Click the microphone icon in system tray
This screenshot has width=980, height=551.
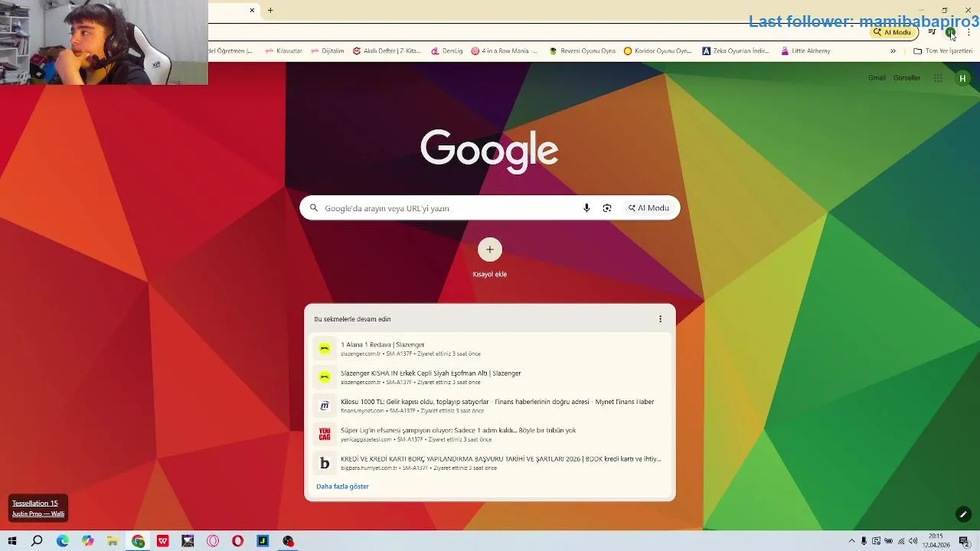(x=864, y=541)
